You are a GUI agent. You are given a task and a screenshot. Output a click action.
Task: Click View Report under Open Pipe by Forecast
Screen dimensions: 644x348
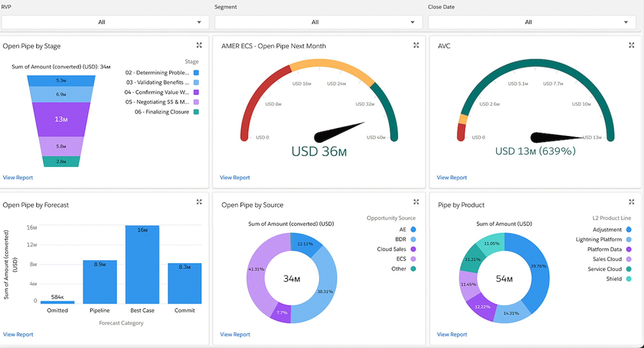tap(18, 334)
